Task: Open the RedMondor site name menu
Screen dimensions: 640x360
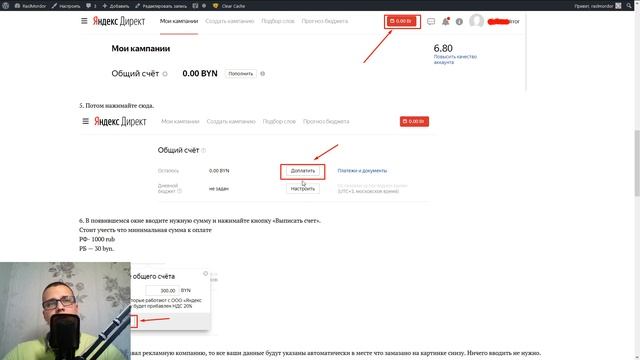Action: point(31,6)
